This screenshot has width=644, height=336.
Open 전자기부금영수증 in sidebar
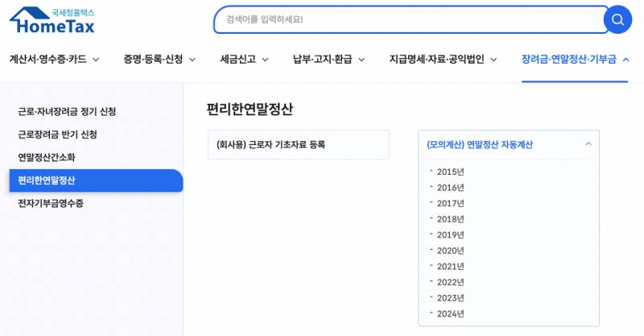click(x=51, y=203)
